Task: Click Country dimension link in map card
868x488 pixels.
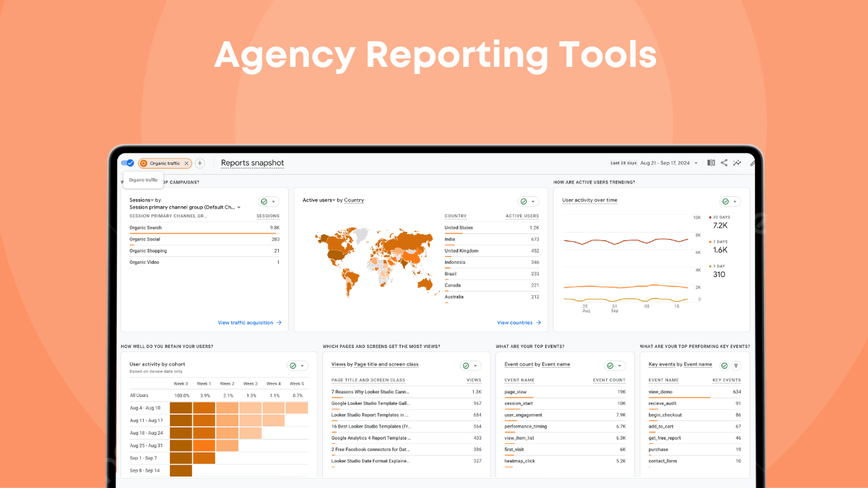Action: click(x=354, y=200)
